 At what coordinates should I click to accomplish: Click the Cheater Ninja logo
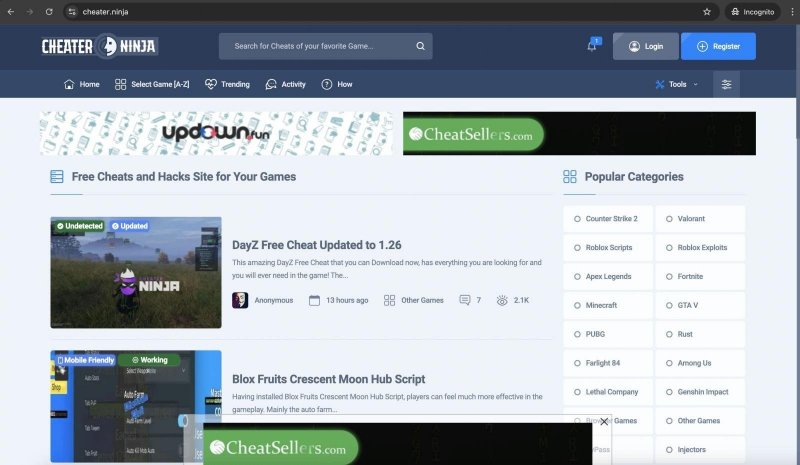[x=99, y=46]
